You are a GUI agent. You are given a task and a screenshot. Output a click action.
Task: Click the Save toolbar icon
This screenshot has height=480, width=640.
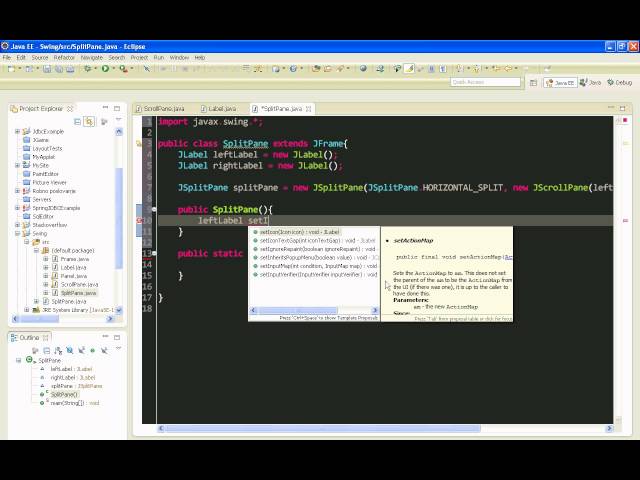47,69
